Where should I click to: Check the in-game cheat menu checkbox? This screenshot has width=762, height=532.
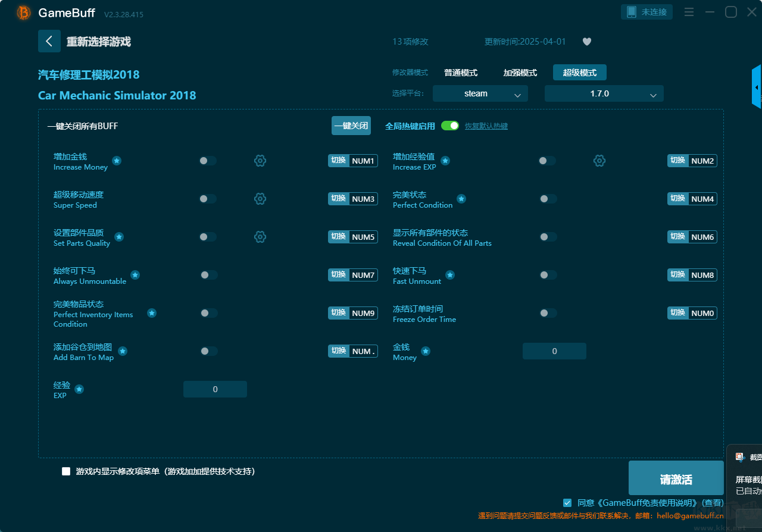point(66,471)
